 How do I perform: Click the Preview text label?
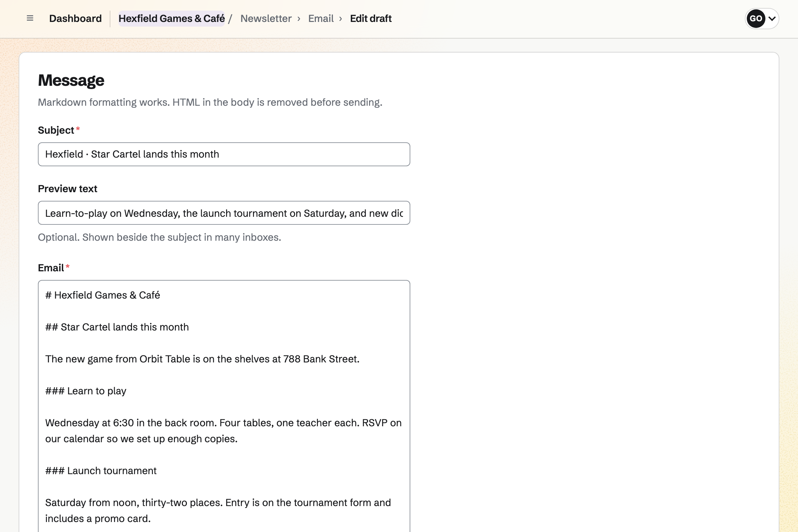[x=67, y=189]
